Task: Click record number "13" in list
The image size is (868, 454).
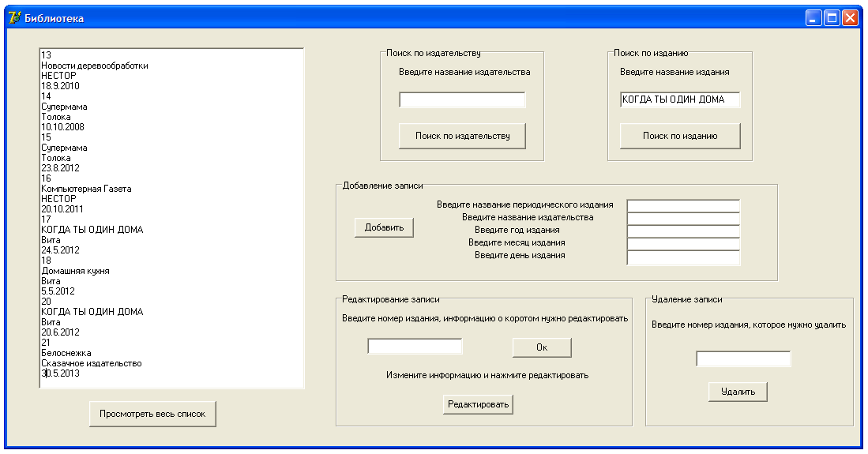Action: (46, 54)
